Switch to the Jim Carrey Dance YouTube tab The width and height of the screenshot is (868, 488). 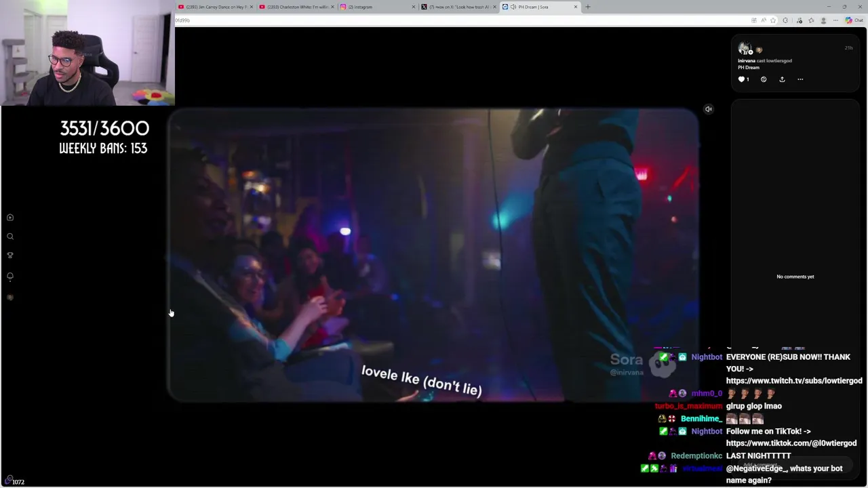coord(215,7)
